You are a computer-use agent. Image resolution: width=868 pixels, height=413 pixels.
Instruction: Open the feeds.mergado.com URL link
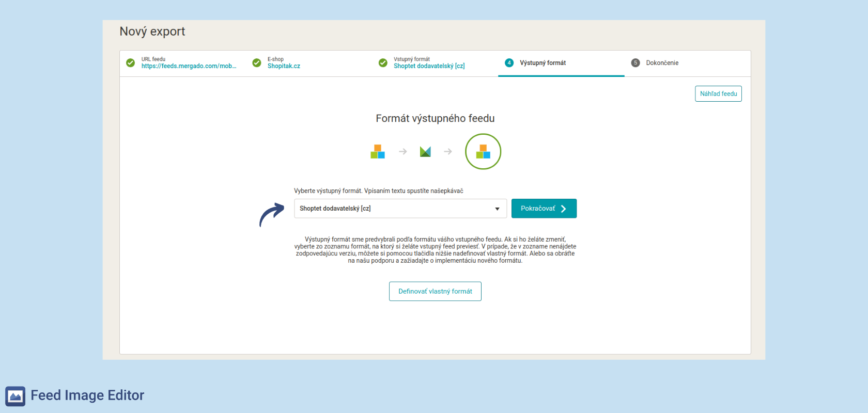[x=189, y=66]
